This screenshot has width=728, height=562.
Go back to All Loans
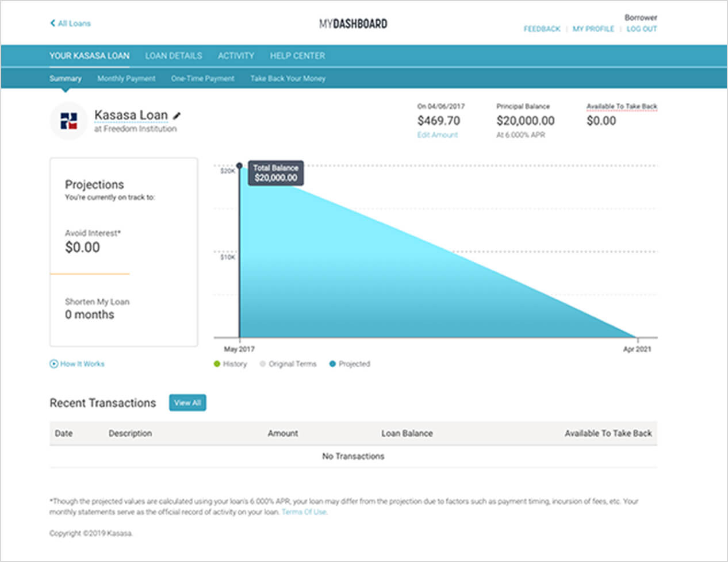pos(70,23)
